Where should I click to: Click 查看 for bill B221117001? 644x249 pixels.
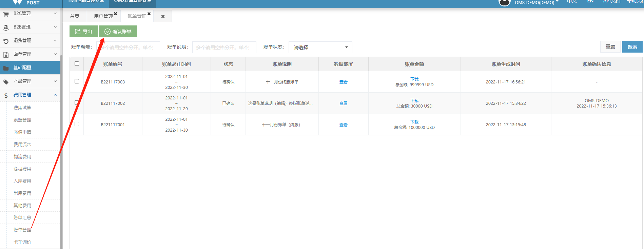pyautogui.click(x=344, y=125)
